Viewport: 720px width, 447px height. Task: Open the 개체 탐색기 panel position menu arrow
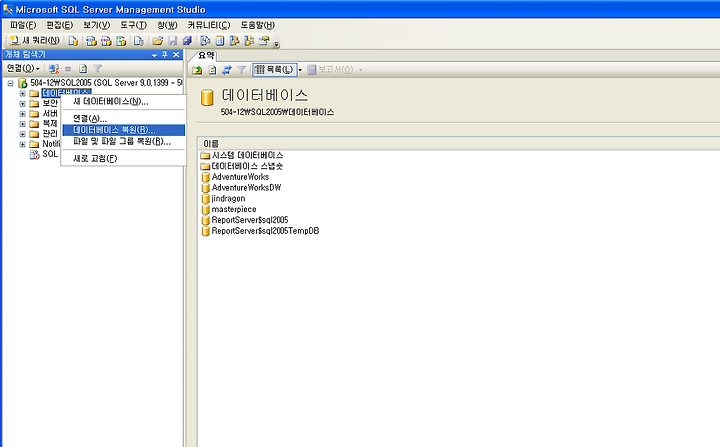[154, 55]
